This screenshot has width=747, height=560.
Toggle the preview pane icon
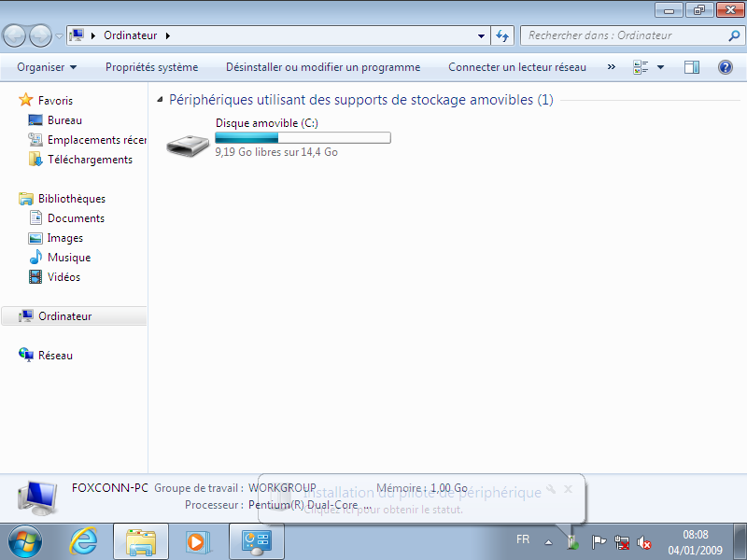tap(692, 67)
